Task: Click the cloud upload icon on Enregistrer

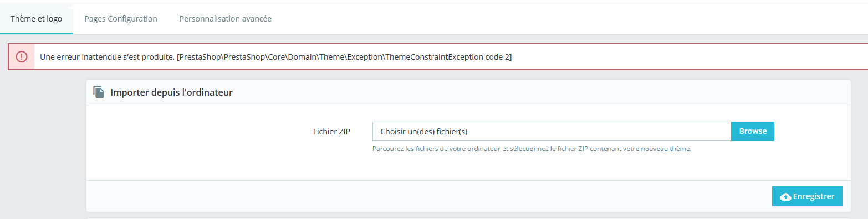Action: (785, 197)
